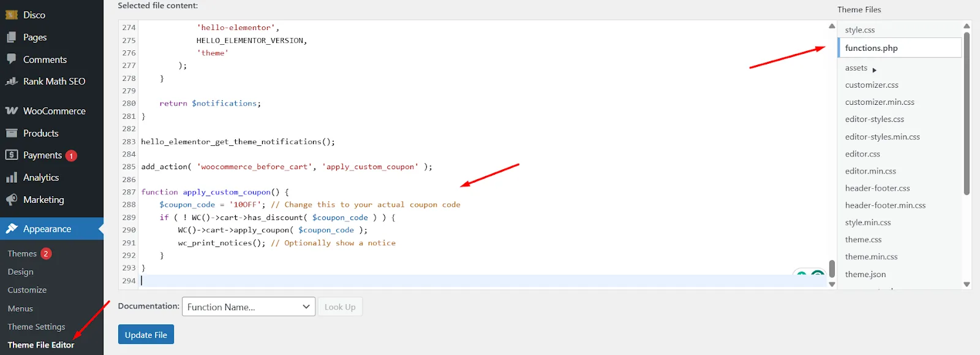Open customizer.min.css theme file
Screen dimensions: 980x355
pyautogui.click(x=880, y=102)
